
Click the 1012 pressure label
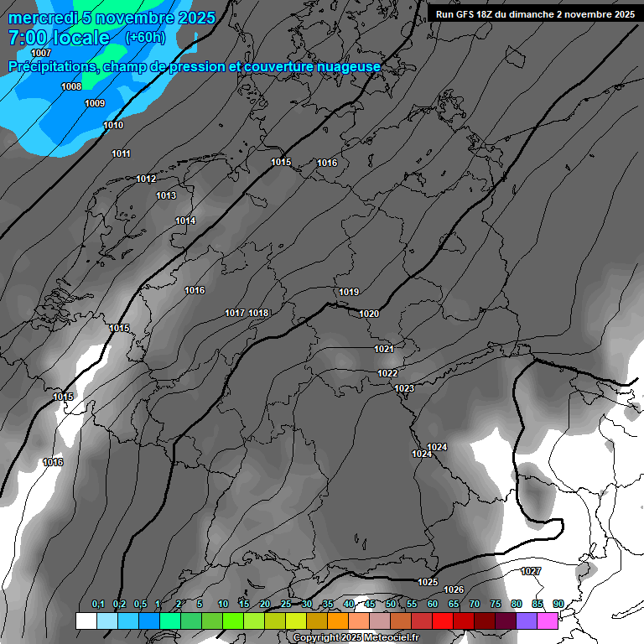point(146,179)
